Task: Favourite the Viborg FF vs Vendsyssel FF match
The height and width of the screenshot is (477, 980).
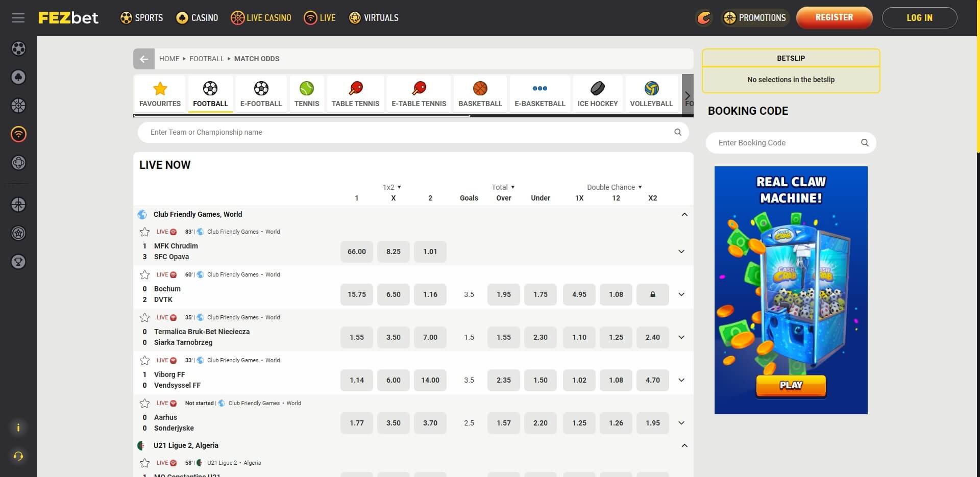Action: click(x=144, y=360)
